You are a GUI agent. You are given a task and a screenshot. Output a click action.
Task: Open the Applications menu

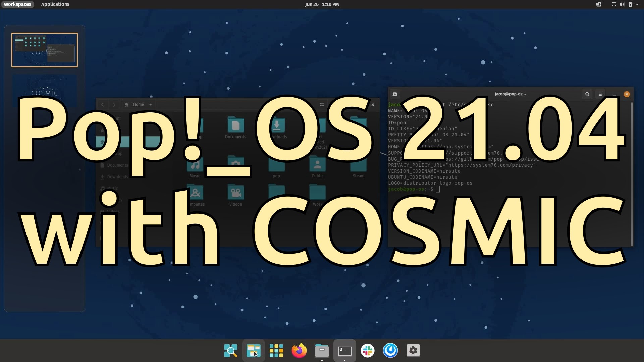(x=55, y=4)
